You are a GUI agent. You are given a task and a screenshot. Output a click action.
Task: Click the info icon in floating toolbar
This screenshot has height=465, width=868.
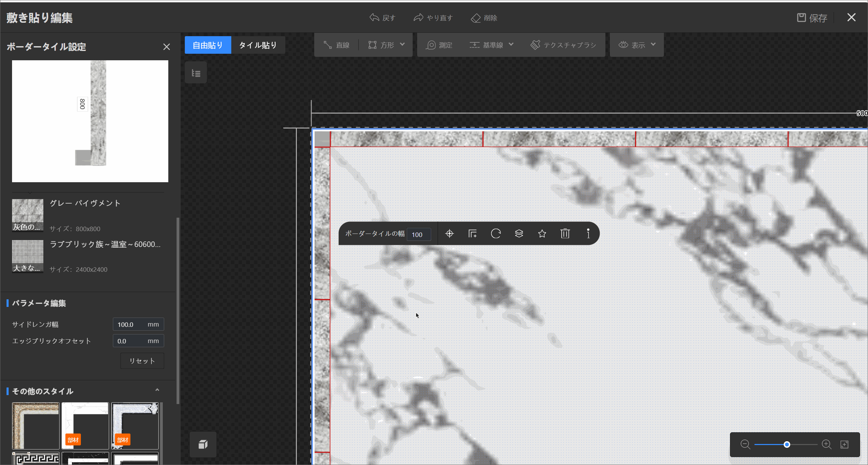588,234
